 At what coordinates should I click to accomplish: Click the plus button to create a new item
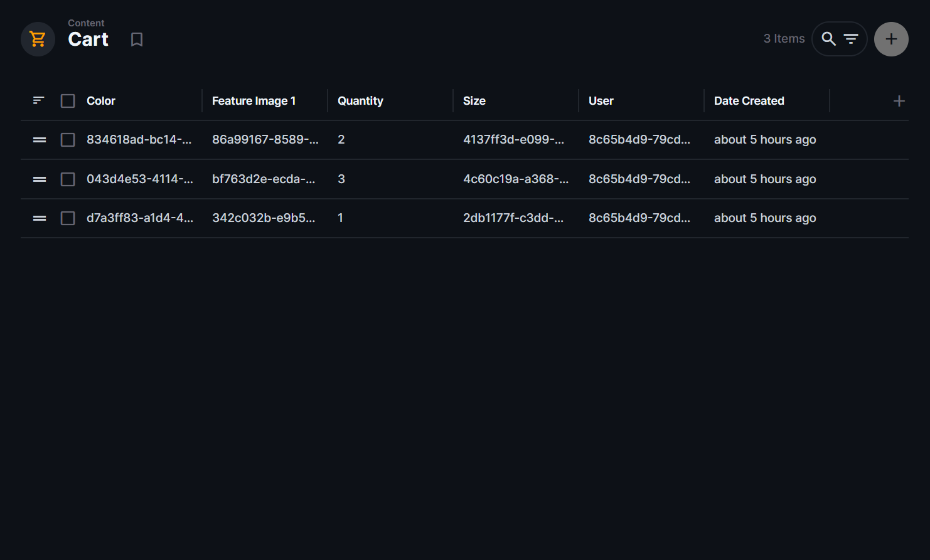pyautogui.click(x=891, y=38)
